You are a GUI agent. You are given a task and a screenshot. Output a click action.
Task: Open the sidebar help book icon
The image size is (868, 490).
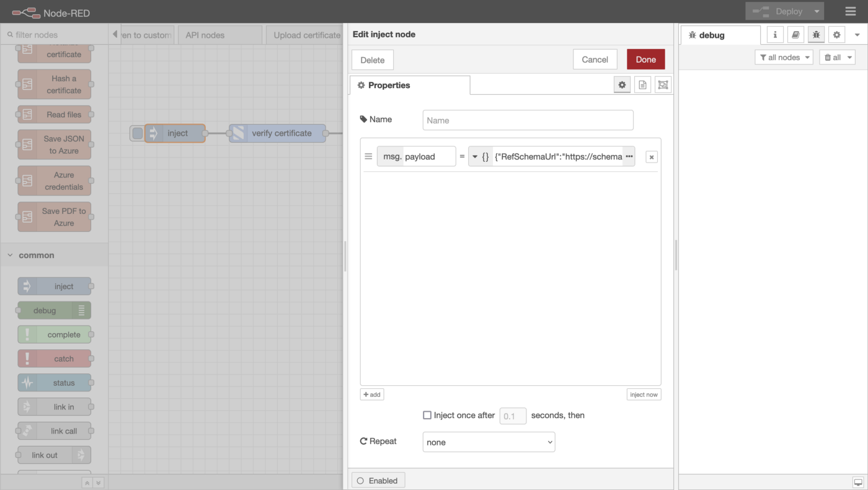click(795, 35)
